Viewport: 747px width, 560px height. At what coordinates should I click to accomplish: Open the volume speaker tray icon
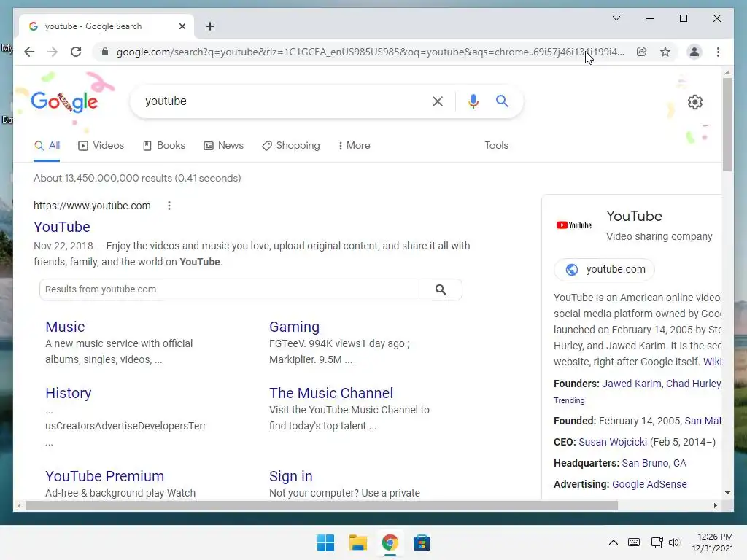click(673, 542)
